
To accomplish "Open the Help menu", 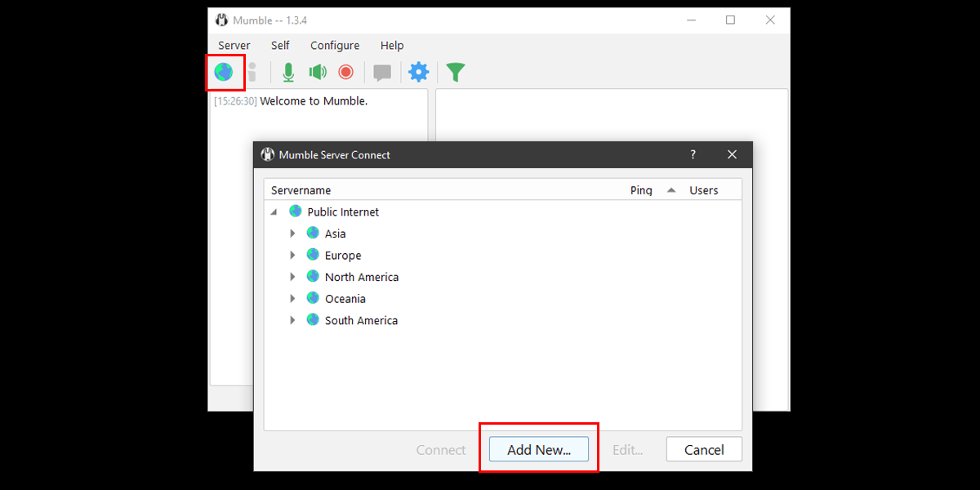I will [392, 46].
